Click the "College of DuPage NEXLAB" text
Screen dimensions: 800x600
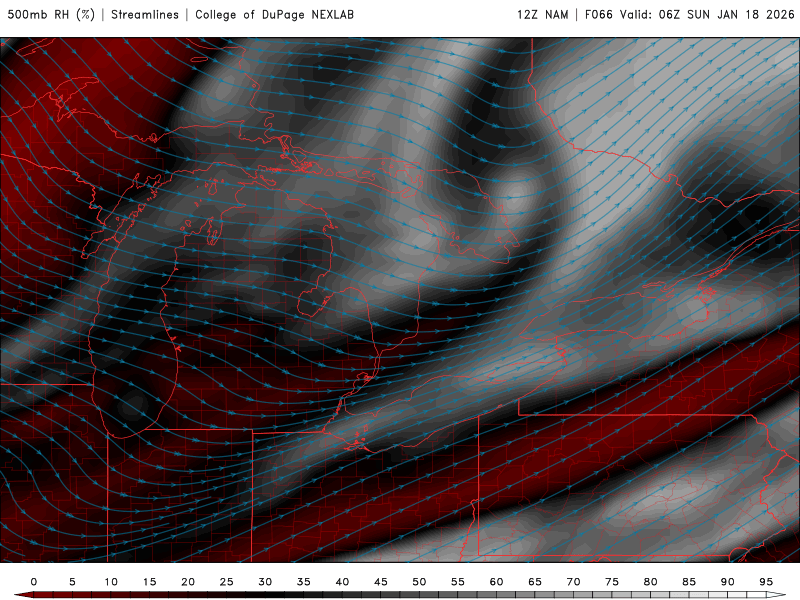274,14
